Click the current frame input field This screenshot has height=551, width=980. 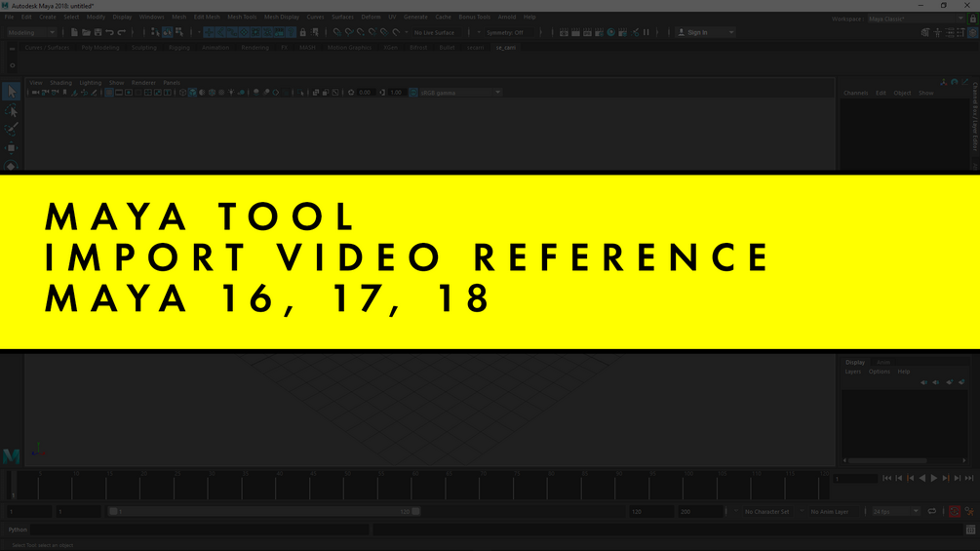pos(855,479)
